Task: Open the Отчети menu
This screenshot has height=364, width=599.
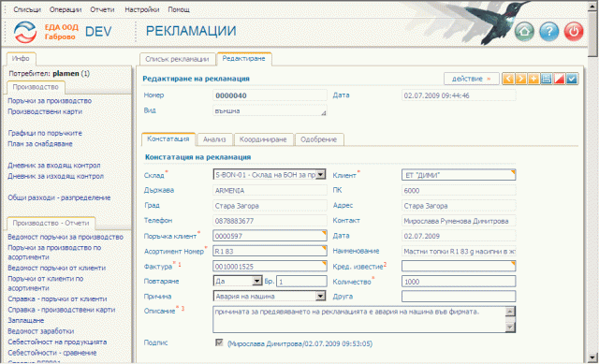Action: [x=102, y=9]
